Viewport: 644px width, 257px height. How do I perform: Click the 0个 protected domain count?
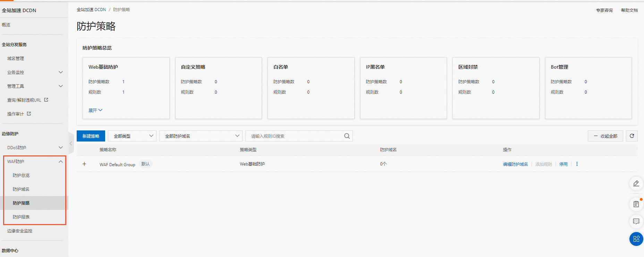point(383,164)
